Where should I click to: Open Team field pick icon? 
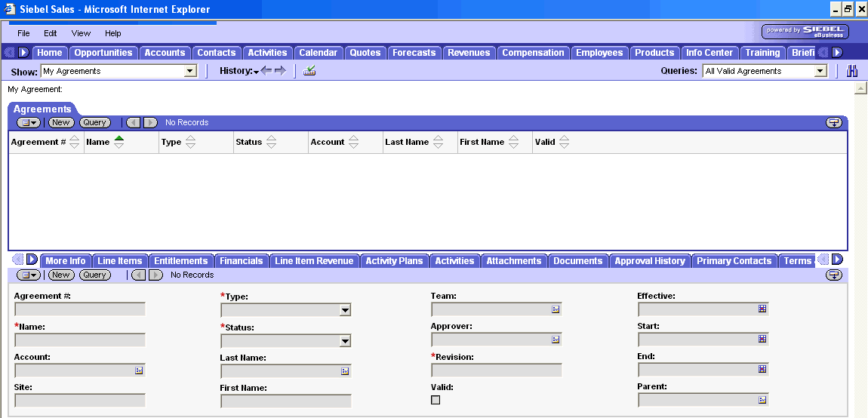(556, 309)
